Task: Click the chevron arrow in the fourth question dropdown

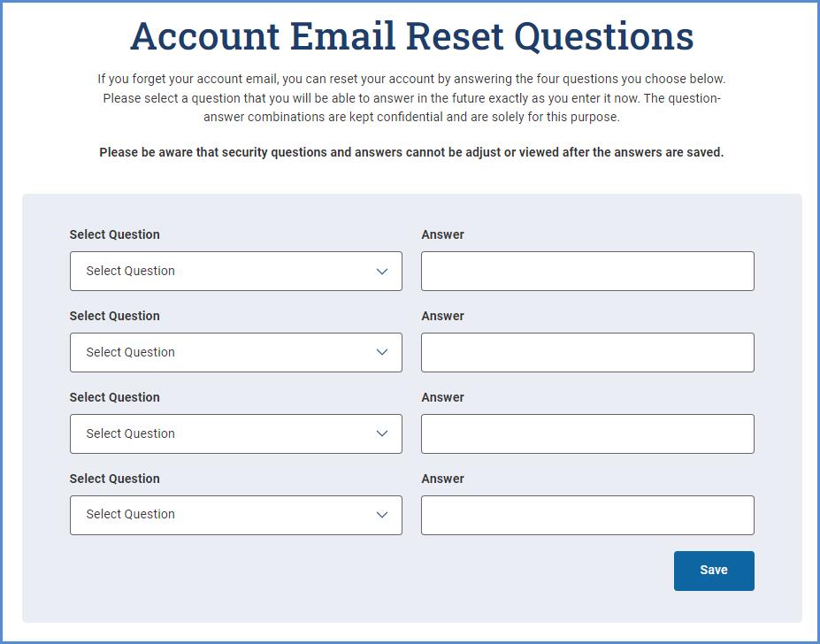Action: 382,515
